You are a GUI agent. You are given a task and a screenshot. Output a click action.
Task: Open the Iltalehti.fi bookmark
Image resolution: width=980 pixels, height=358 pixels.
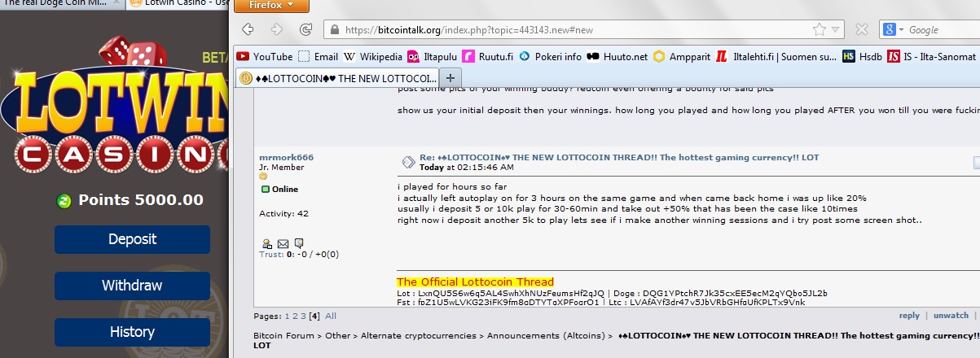[x=776, y=56]
